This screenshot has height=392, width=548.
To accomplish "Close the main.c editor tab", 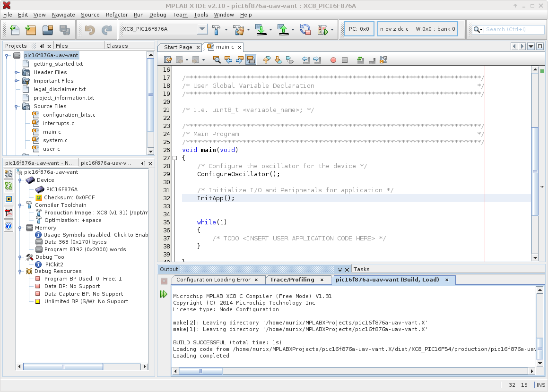I will tap(240, 47).
